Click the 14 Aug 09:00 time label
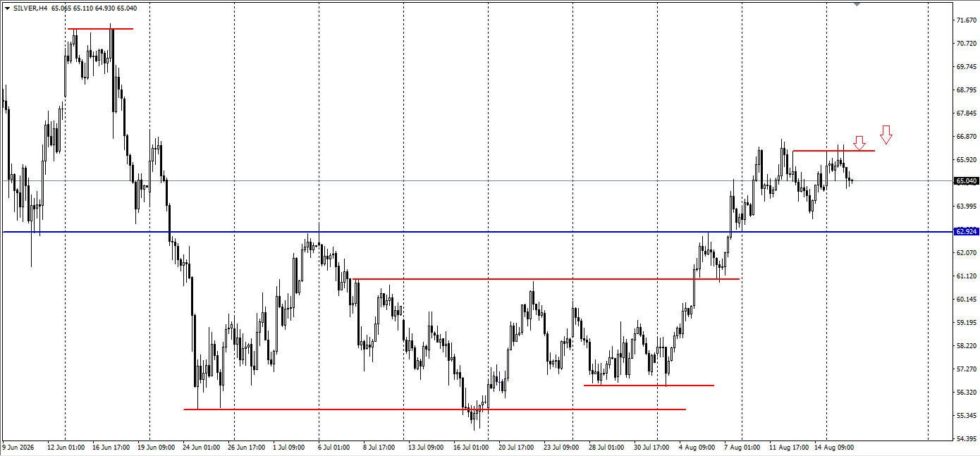The height and width of the screenshot is (456, 980). coord(834,447)
